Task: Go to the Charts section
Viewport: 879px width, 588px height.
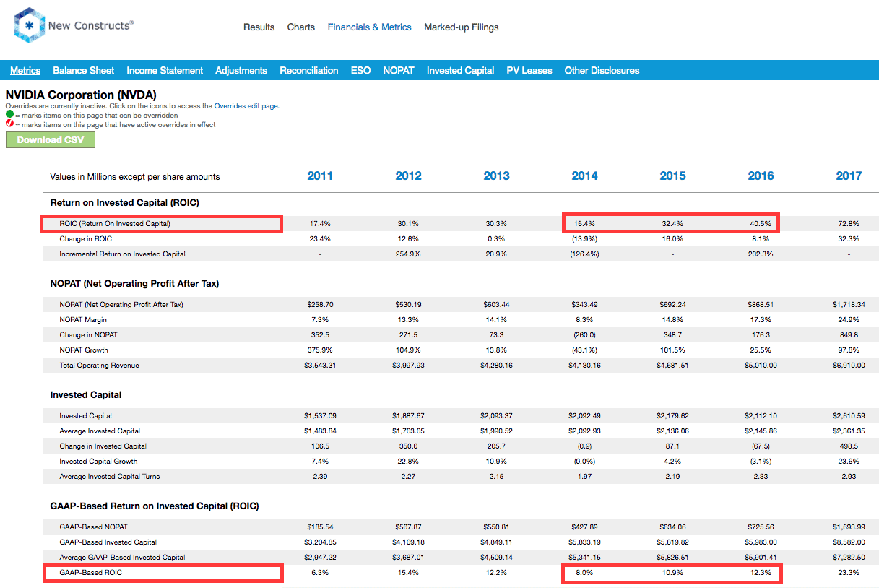Action: (x=301, y=27)
